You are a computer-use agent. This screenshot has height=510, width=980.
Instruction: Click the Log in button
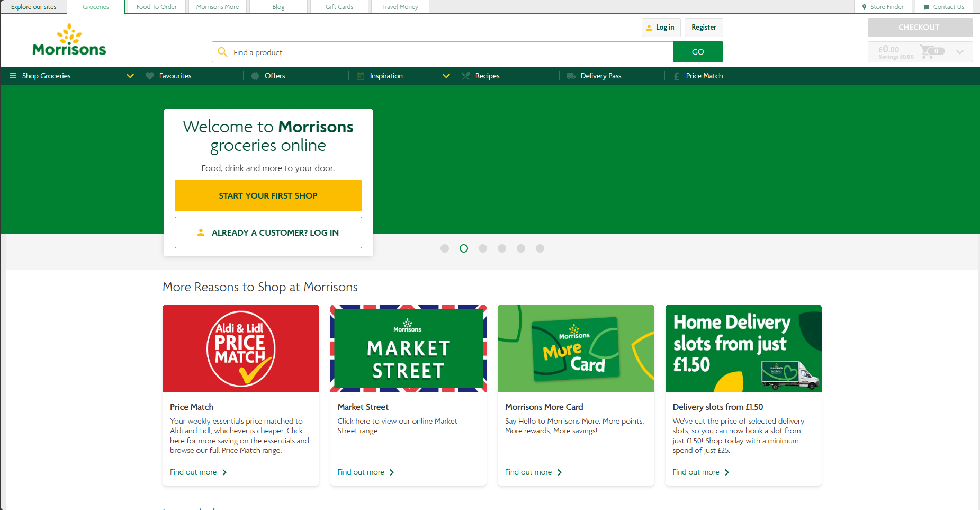pos(661,28)
